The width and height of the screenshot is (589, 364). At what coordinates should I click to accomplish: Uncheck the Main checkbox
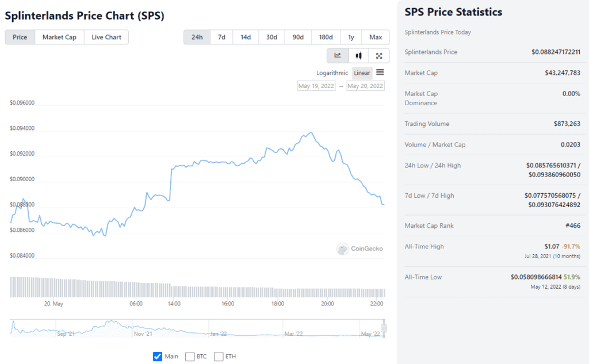pos(157,356)
